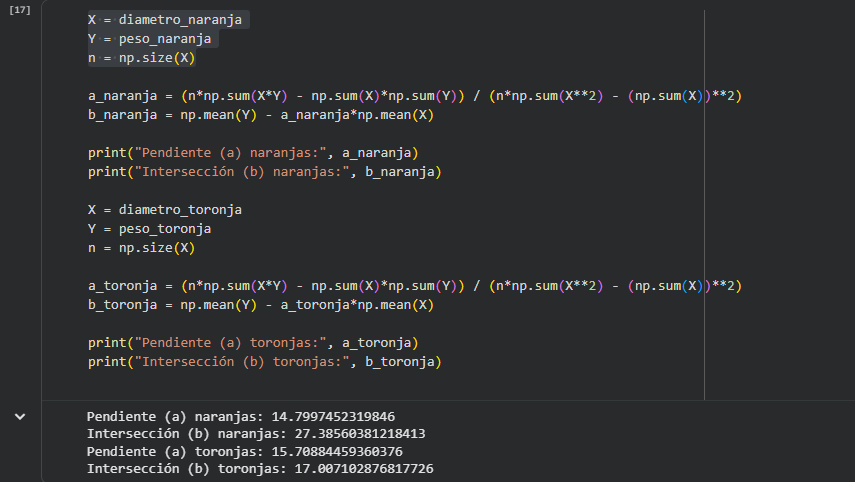Click the 'b_toronja = np.mean(Y)' line
This screenshot has width=855, height=482.
261,305
